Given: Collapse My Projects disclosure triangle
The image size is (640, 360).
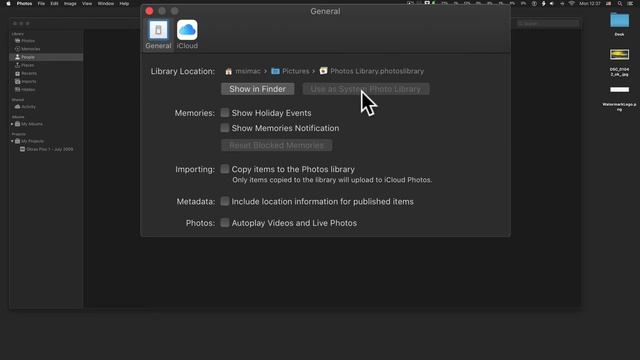Looking at the screenshot, I should (12, 141).
